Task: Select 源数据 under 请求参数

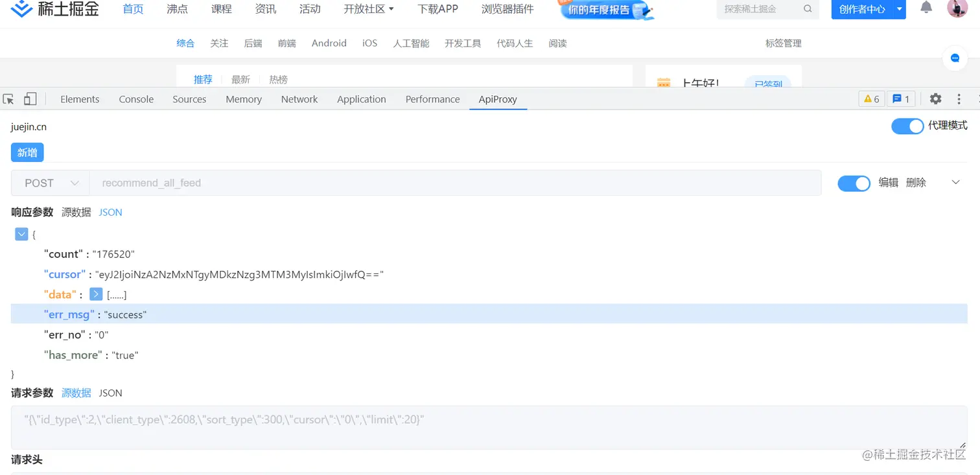Action: 76,393
